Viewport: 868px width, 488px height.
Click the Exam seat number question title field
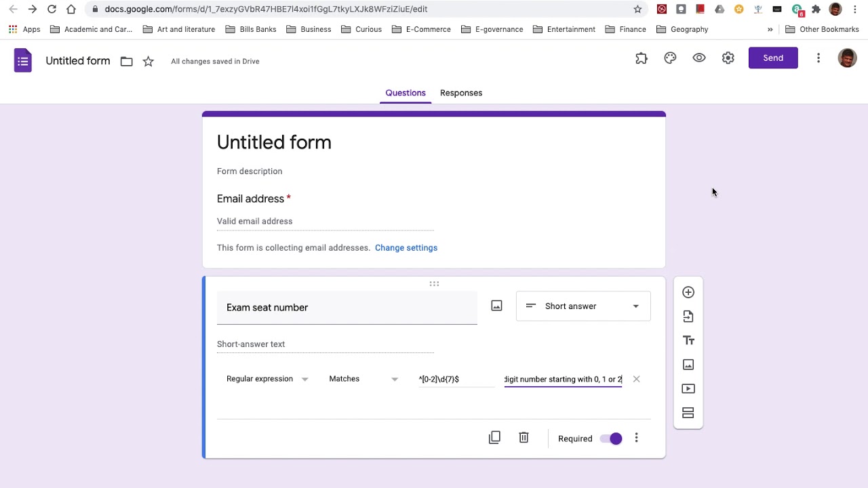tap(347, 308)
